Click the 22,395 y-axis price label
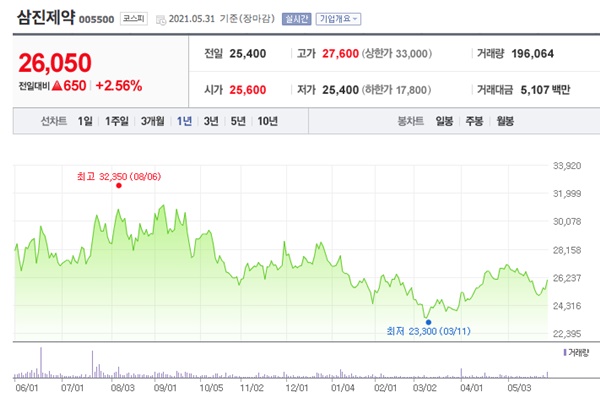 (x=567, y=334)
